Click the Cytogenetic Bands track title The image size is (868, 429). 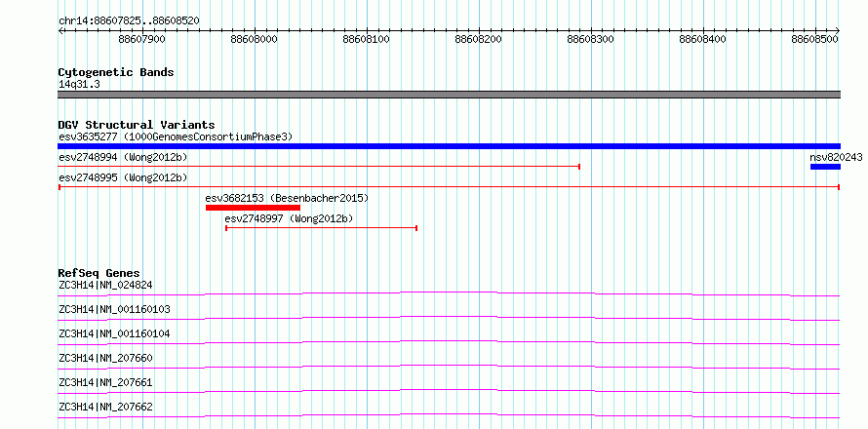click(x=116, y=72)
